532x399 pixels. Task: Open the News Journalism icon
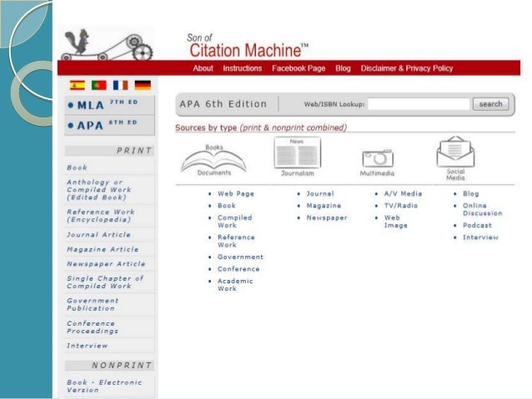297,157
